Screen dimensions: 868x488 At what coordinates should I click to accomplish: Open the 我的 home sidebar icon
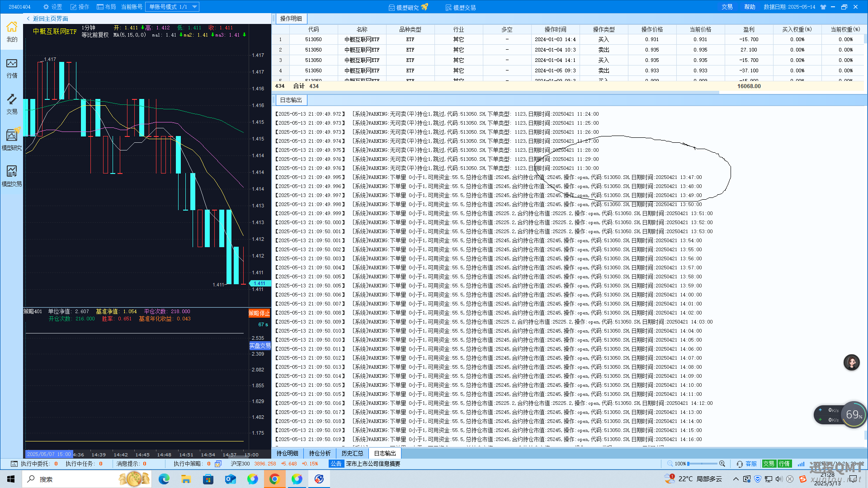coord(12,32)
